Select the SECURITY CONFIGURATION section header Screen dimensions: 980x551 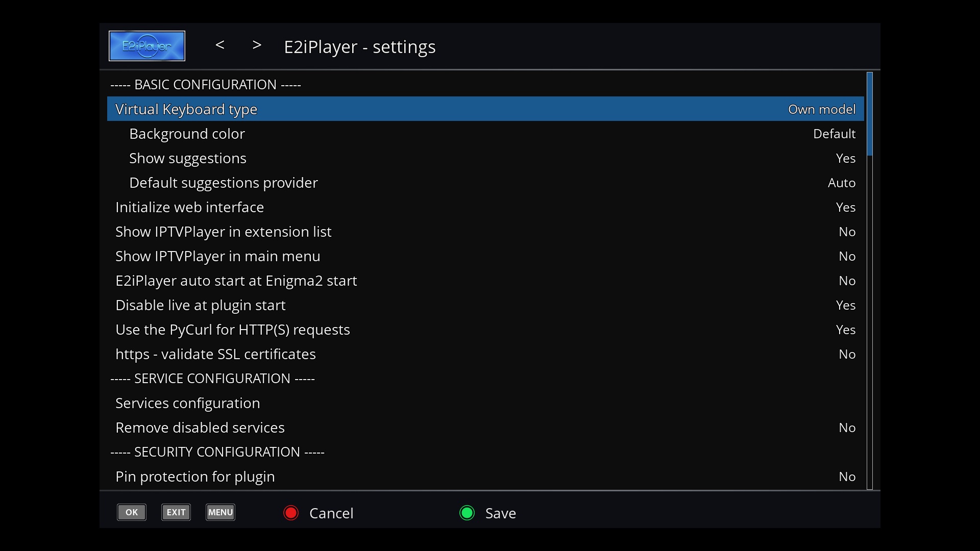coord(217,452)
